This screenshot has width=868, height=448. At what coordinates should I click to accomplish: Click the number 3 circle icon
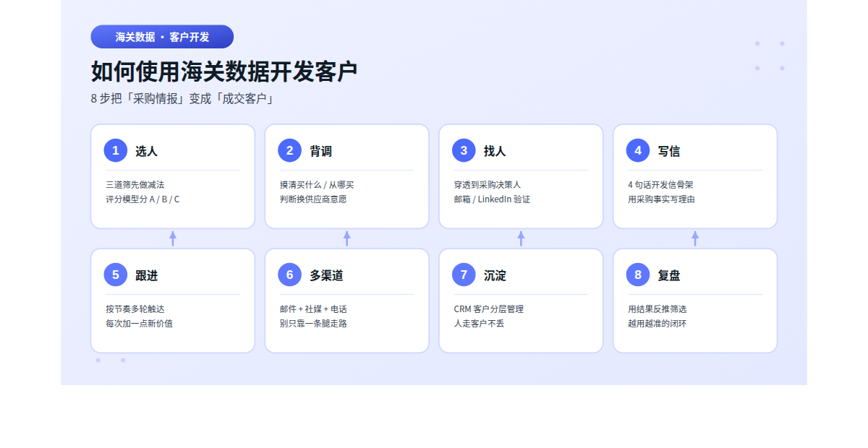[464, 150]
